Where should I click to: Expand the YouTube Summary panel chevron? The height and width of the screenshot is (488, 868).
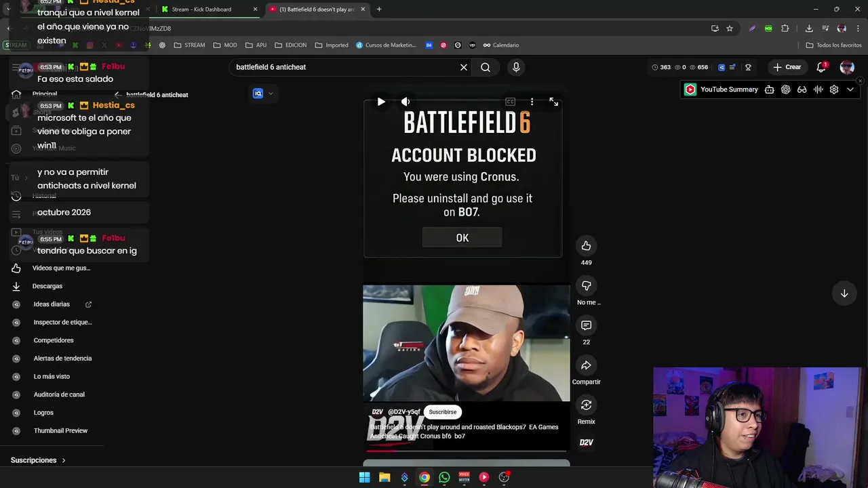point(850,89)
